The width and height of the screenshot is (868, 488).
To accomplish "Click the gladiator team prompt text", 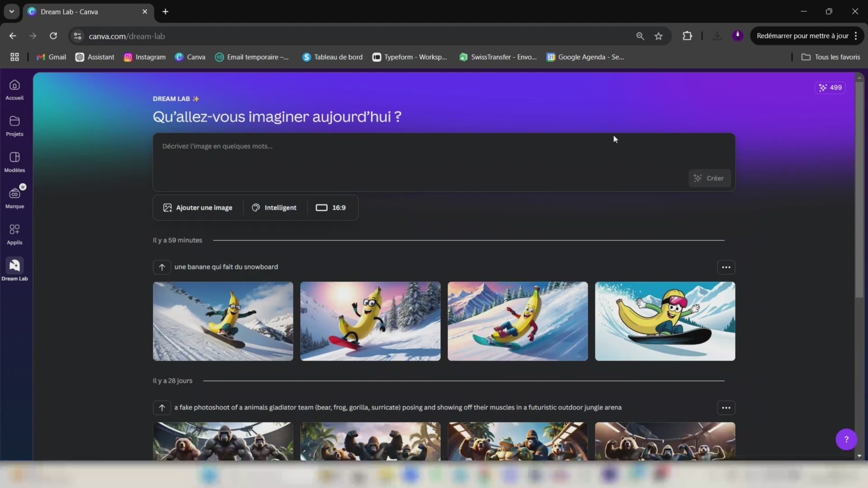I will click(x=398, y=408).
